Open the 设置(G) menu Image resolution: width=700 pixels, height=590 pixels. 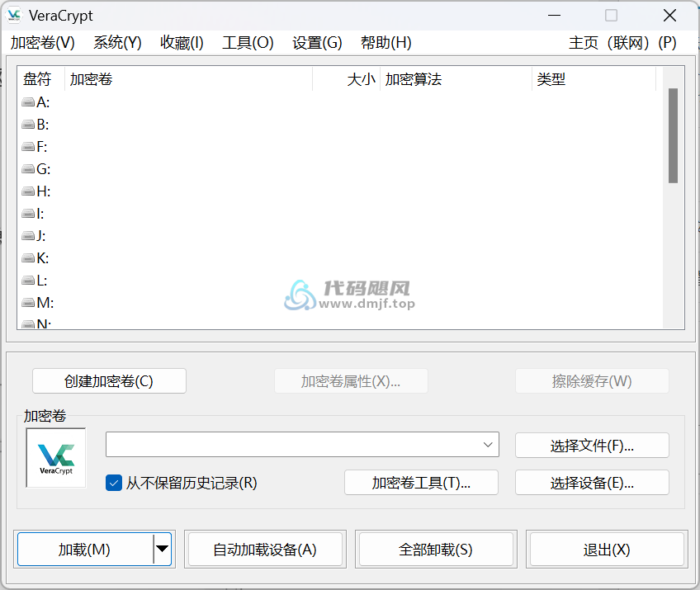pos(318,43)
